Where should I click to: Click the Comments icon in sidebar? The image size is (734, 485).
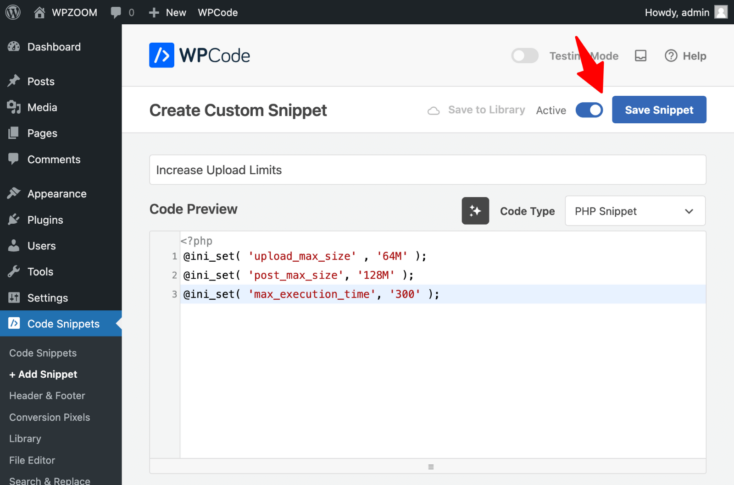point(14,159)
